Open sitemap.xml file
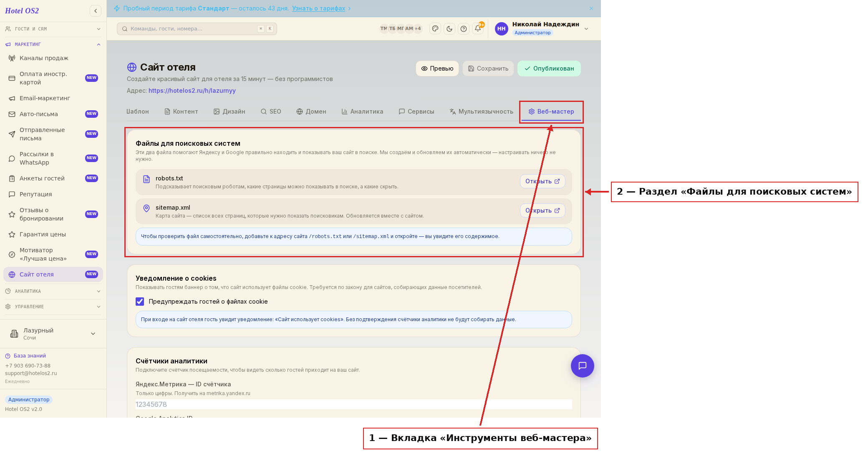This screenshot has height=459, width=868. click(542, 210)
